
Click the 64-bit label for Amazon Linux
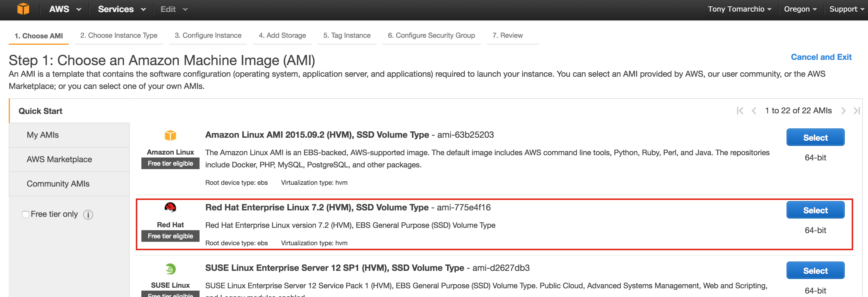(x=815, y=158)
